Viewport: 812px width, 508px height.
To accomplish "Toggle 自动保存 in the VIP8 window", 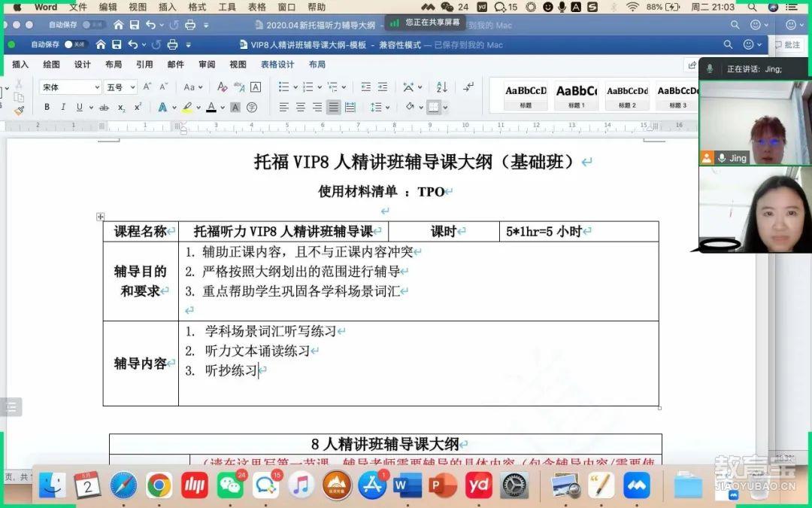I will [75, 45].
